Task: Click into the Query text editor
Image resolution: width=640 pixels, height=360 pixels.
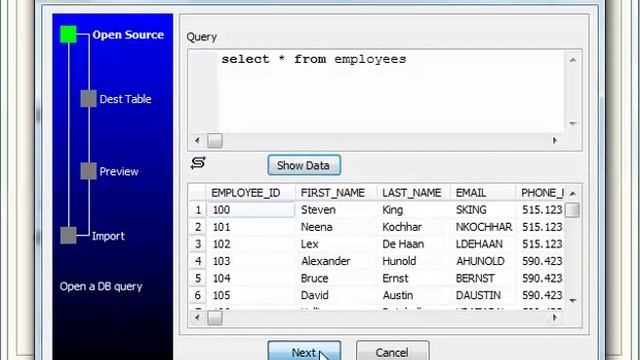Action: (391, 92)
